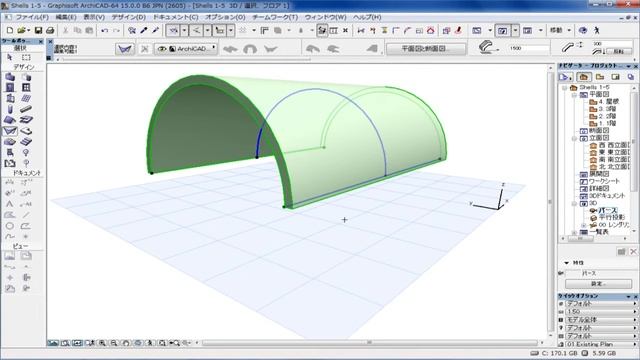Open the ArchiCAD layer dropdown in Info Box
Image resolution: width=640 pixels, height=360 pixels.
(x=186, y=49)
